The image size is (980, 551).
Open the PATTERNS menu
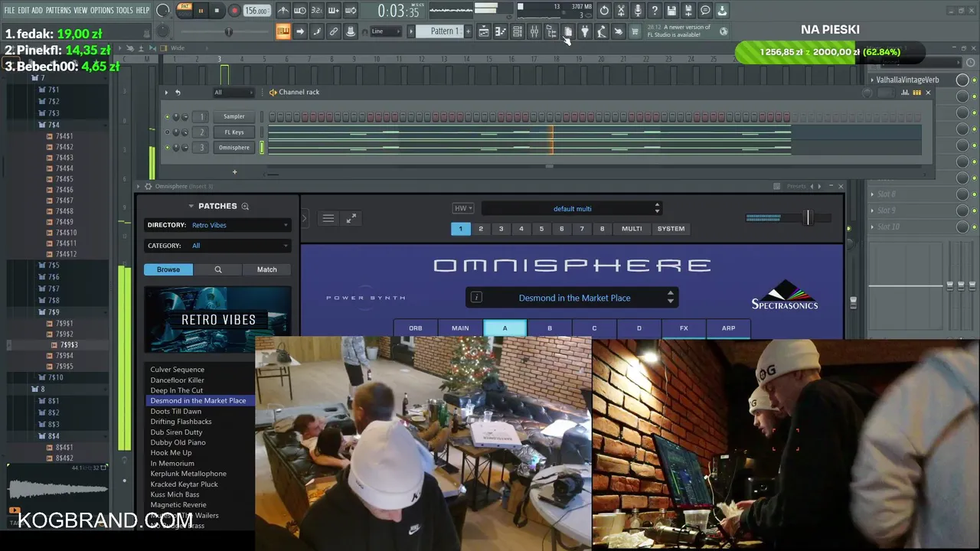click(58, 11)
